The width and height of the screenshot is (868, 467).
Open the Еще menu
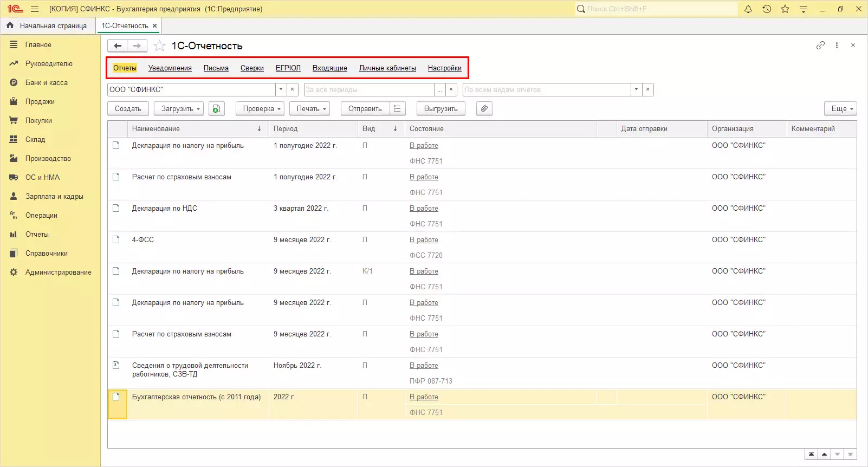pos(840,109)
